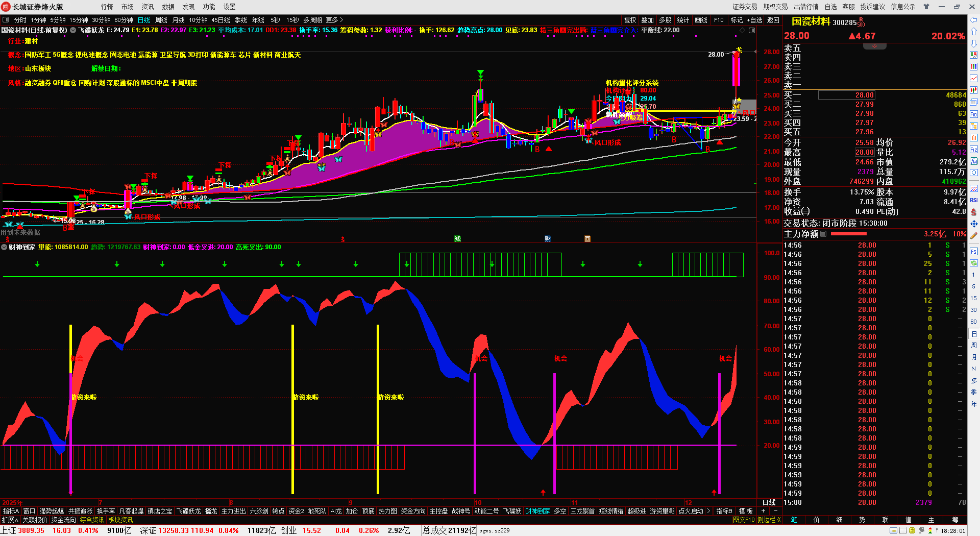The image size is (980, 536).
Task: Click the 图文F10 button
Action: 743,520
